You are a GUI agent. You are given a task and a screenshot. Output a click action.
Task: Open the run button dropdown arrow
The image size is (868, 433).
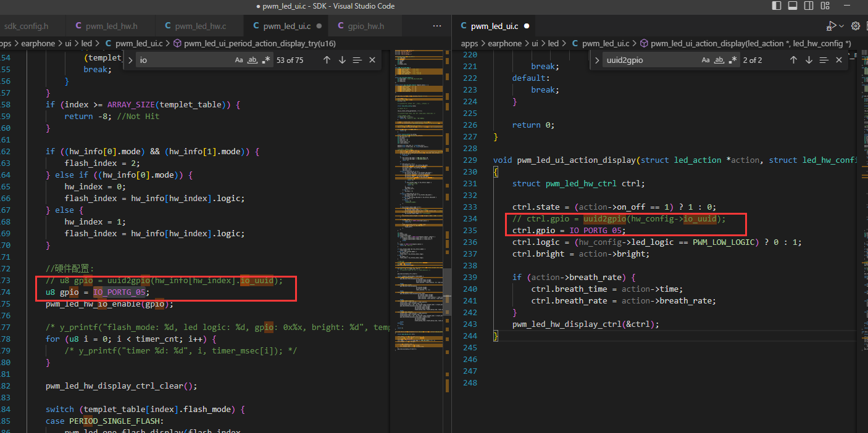[841, 26]
